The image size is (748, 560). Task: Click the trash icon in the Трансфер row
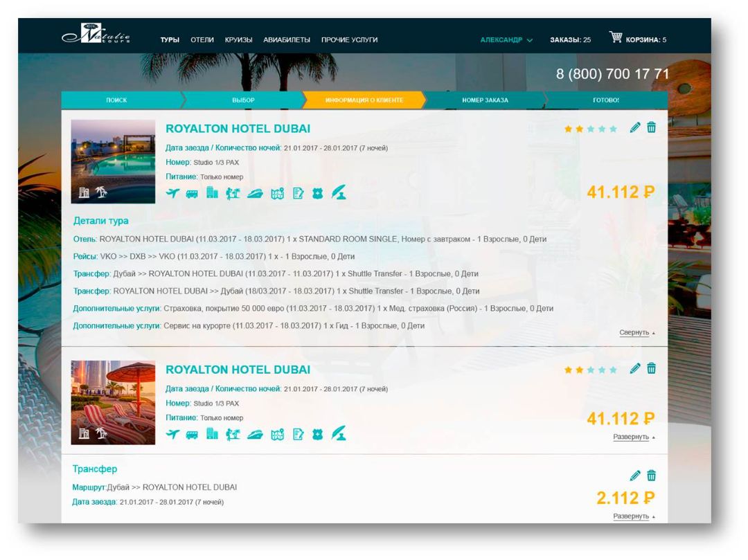651,476
